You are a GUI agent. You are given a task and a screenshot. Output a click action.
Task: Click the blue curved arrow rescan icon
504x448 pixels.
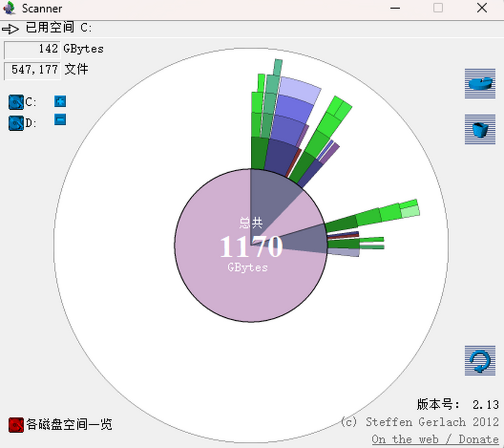480,361
